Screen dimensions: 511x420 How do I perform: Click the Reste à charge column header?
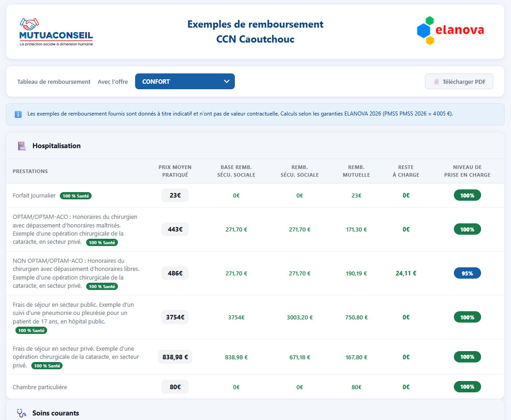pos(406,171)
